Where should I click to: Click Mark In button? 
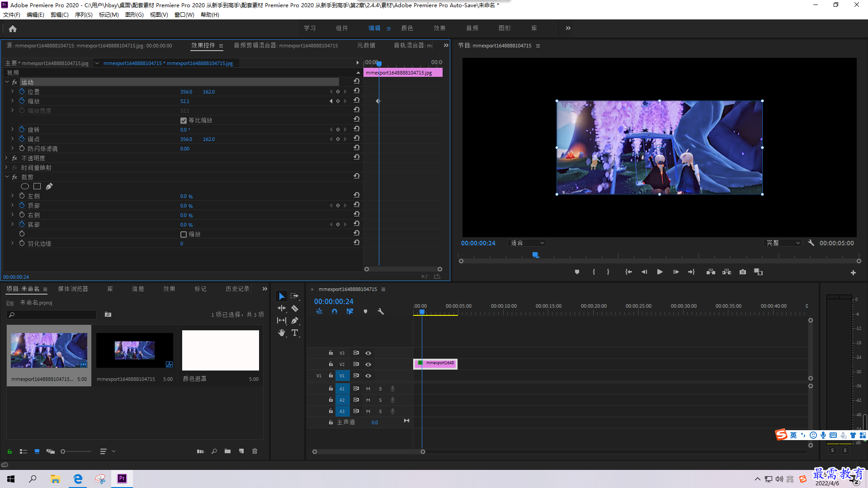click(594, 272)
